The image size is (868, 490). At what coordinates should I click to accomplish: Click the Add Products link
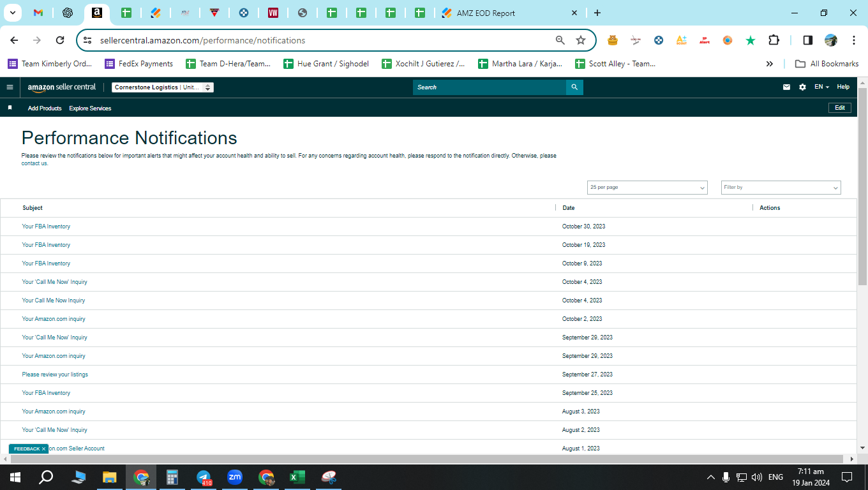click(45, 108)
